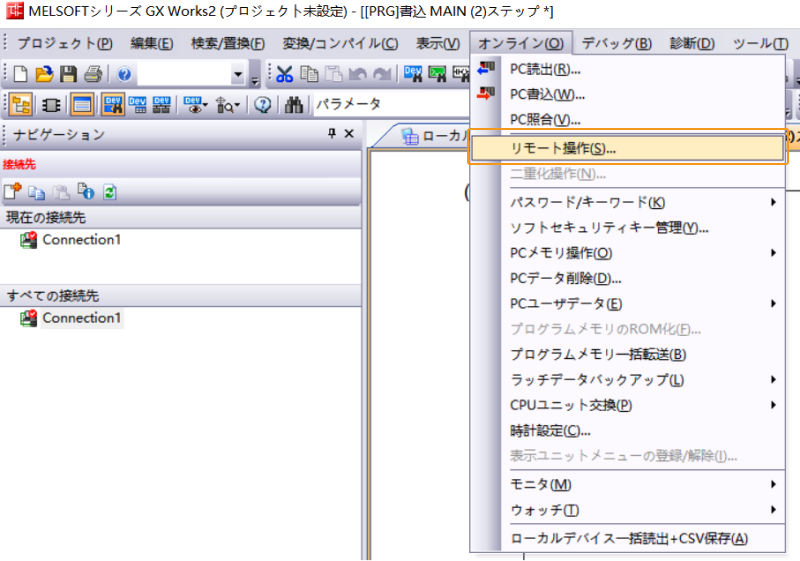
Task: Toggle the output window icon
Action: pyautogui.click(x=82, y=105)
